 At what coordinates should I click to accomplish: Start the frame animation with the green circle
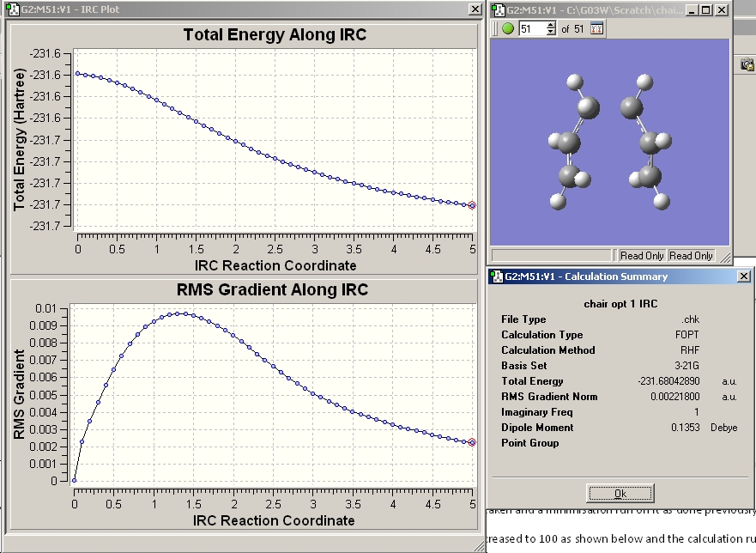508,28
